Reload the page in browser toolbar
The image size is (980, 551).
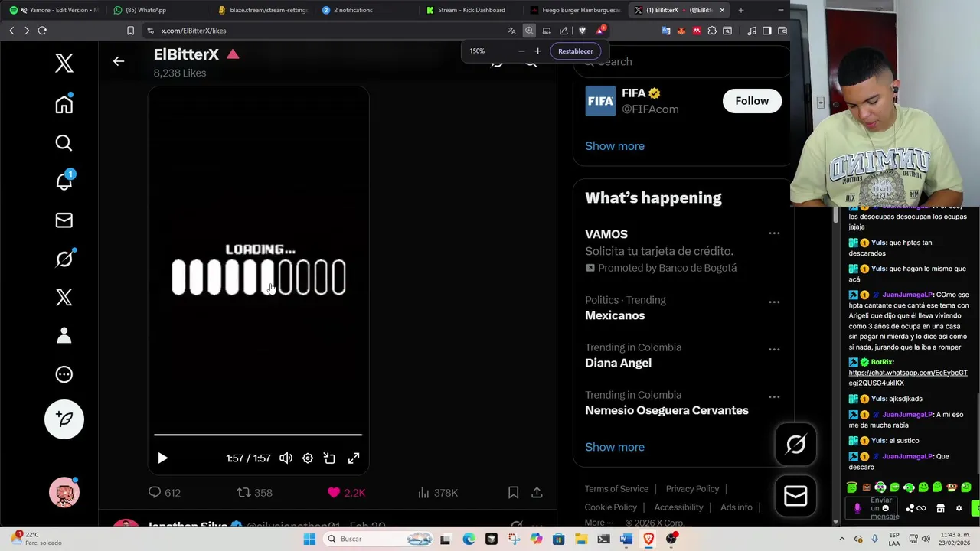tap(42, 31)
